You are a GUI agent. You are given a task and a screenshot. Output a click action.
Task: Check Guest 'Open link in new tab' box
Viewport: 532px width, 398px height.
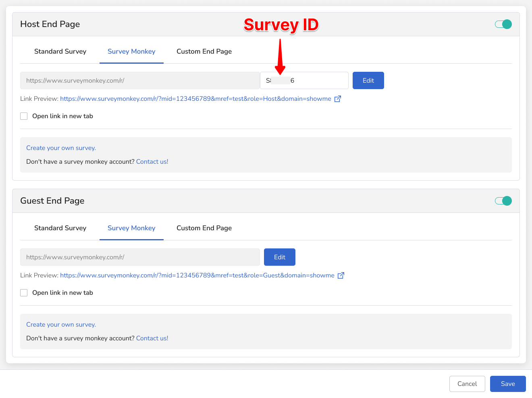pyautogui.click(x=24, y=293)
